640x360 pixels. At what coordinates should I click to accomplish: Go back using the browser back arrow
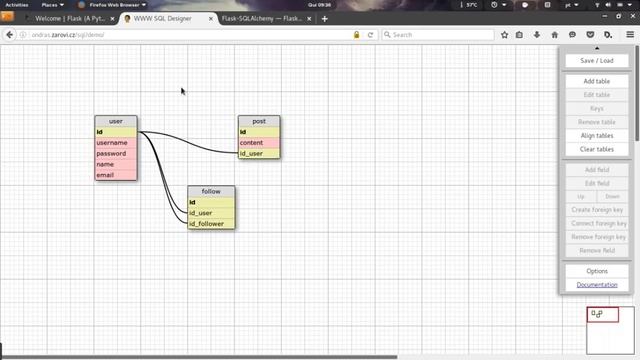point(10,35)
